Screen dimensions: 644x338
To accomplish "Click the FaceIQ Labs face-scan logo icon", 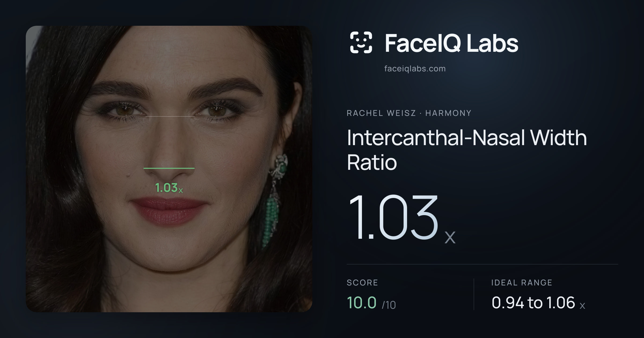I will pyautogui.click(x=361, y=42).
